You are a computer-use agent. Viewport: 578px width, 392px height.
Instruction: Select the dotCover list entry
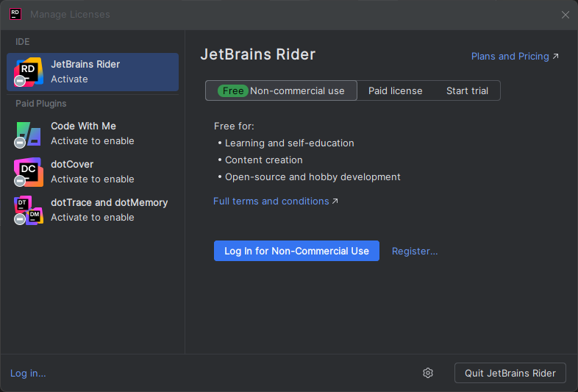tap(93, 171)
